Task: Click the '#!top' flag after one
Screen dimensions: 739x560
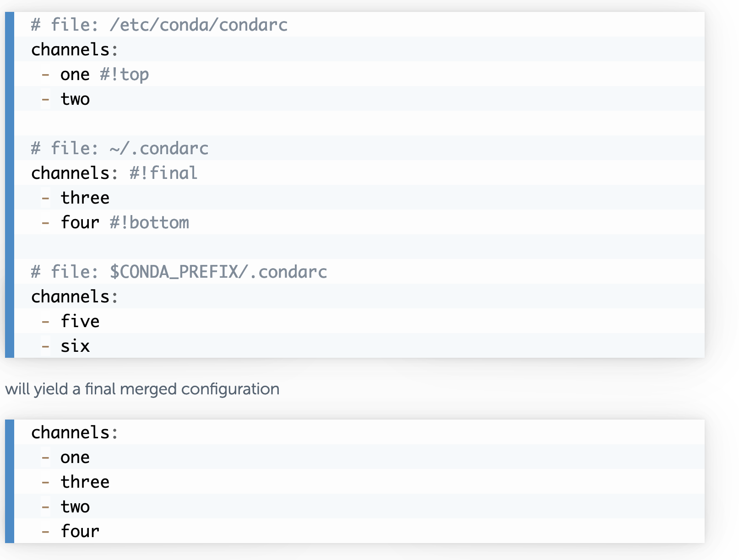Action: (125, 74)
